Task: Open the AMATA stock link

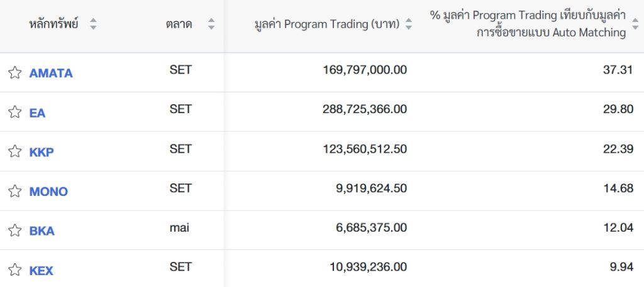Action: click(51, 73)
